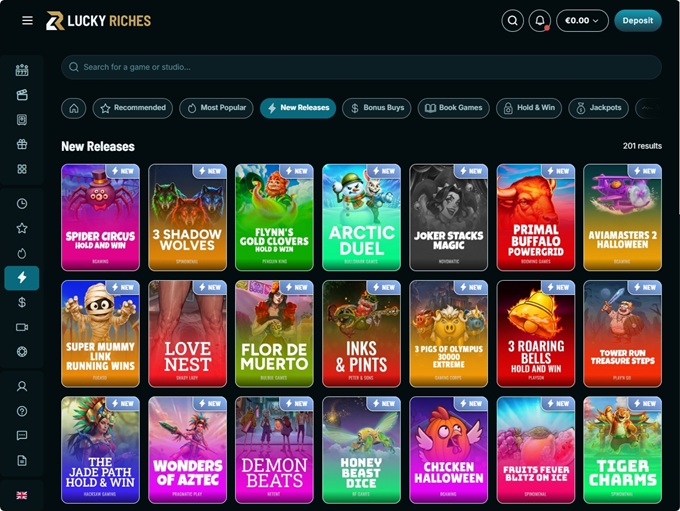680x511 pixels.
Task: Click the New Releases section heading
Action: (x=98, y=146)
